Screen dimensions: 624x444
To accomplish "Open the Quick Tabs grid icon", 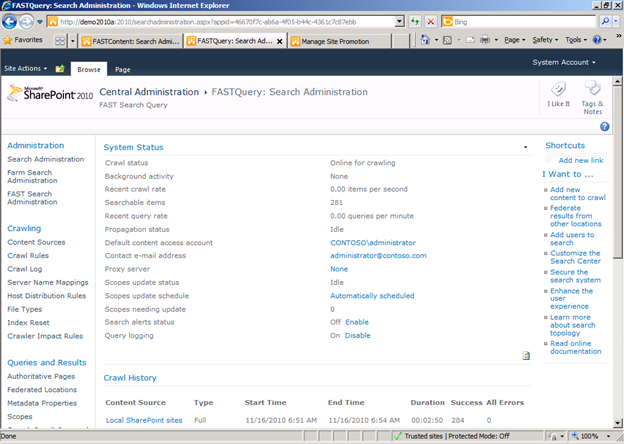I will click(60, 41).
